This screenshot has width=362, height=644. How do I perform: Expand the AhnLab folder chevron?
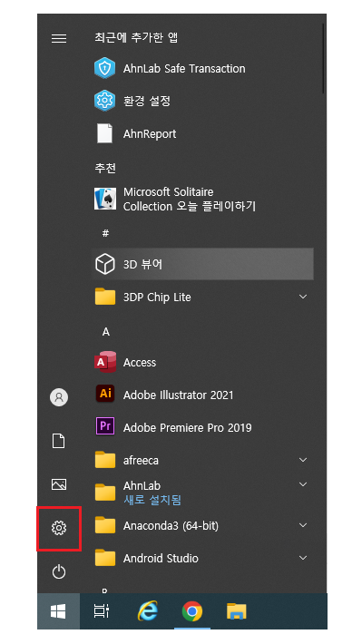coord(303,484)
